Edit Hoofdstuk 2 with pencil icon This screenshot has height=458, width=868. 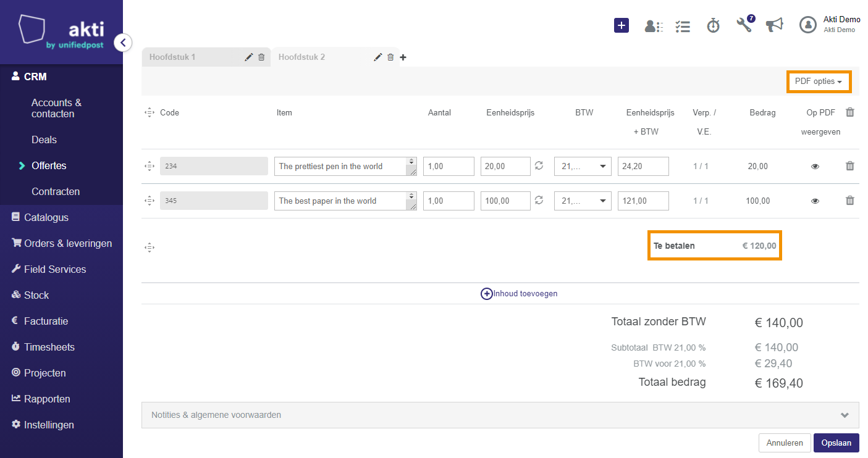click(x=378, y=57)
